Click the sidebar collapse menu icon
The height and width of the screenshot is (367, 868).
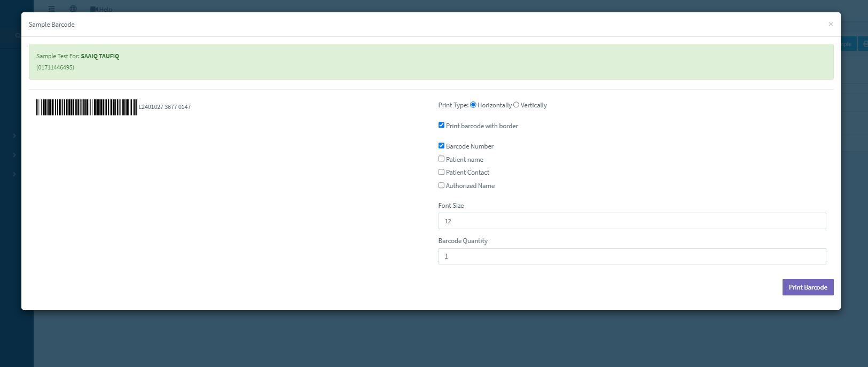[x=52, y=9]
